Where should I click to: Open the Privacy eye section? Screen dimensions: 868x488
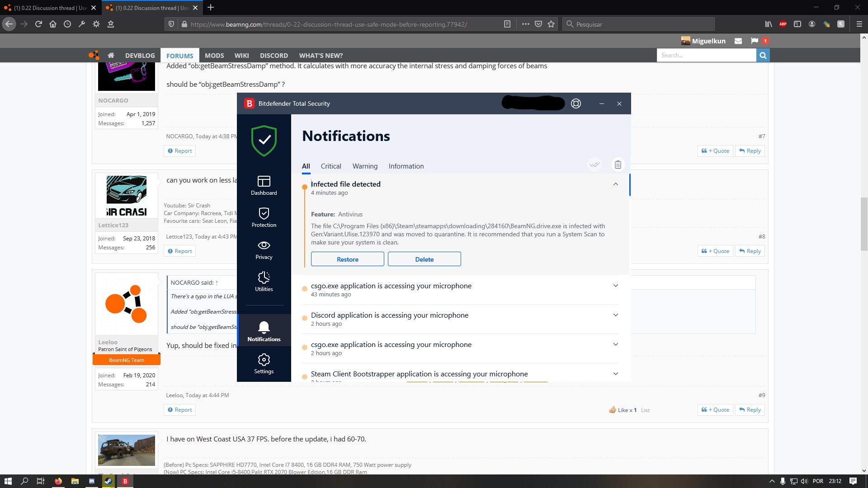[264, 249]
